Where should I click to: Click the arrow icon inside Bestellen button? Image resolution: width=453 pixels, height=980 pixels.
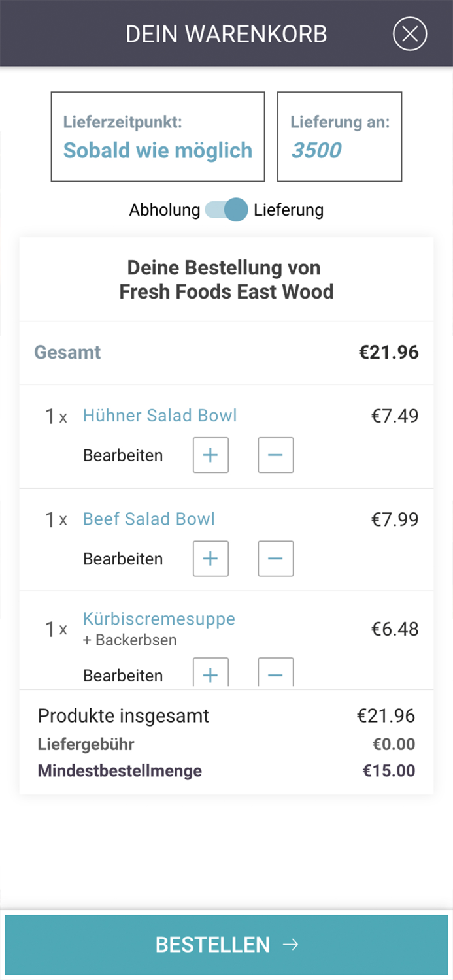(290, 945)
